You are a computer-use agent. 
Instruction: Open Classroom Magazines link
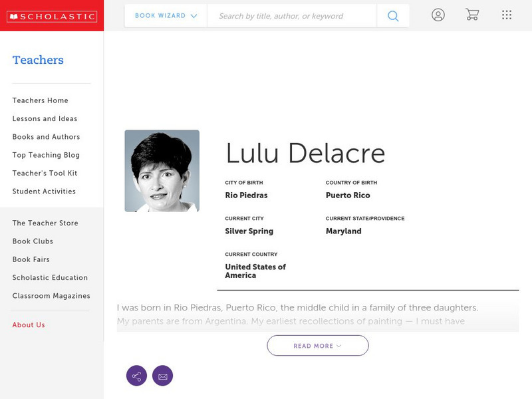[51, 296]
